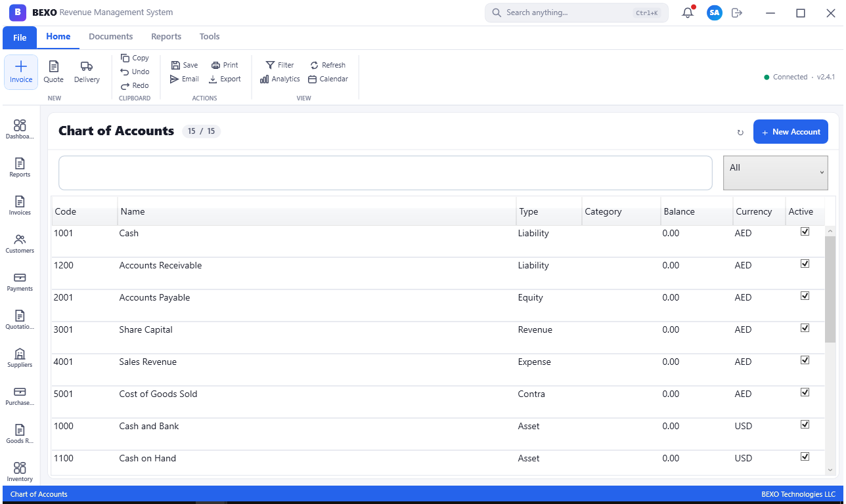Open the Filter tool
846x504 pixels.
tap(280, 65)
